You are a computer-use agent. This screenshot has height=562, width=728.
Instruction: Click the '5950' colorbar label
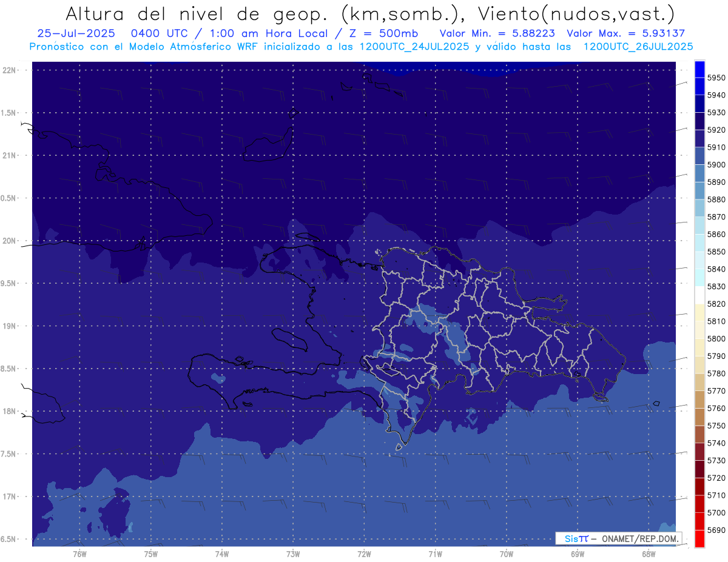pyautogui.click(x=716, y=78)
